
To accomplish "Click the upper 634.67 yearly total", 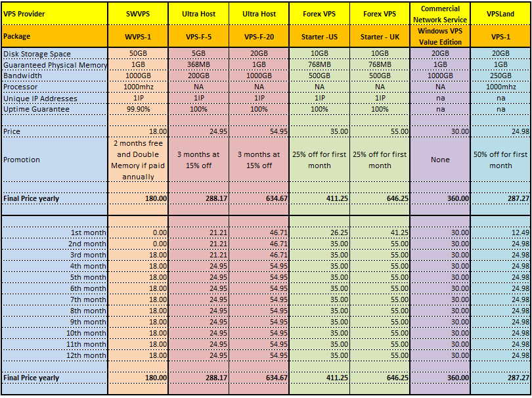I will (259, 198).
